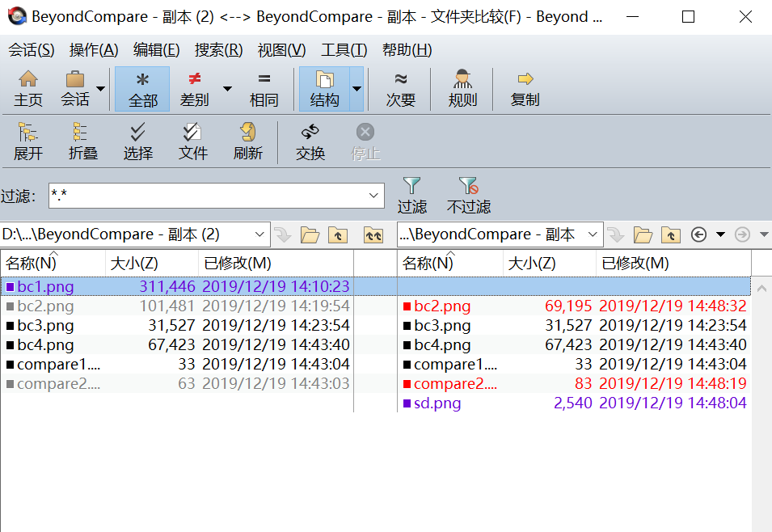This screenshot has height=532, width=772.
Task: Toggle 不过滤 to disable filtering
Action: (x=469, y=194)
